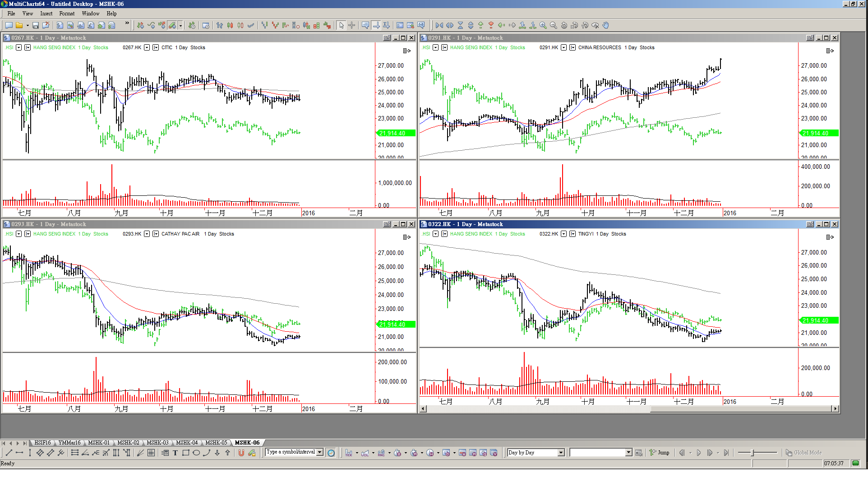Click the zoom in magnifier icon
Viewport: 868px width, 477px height.
point(543,25)
